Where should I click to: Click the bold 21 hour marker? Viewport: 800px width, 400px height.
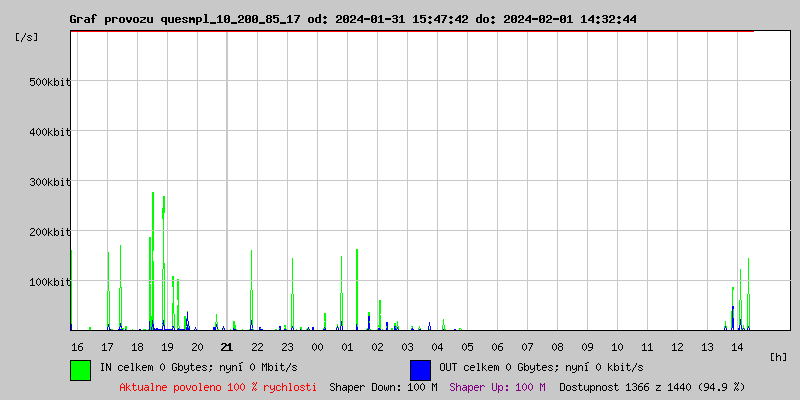(x=227, y=347)
